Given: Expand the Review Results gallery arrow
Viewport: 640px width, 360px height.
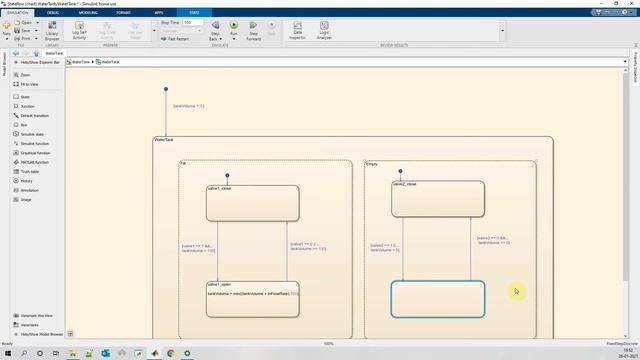Looking at the screenshot, I should [502, 31].
